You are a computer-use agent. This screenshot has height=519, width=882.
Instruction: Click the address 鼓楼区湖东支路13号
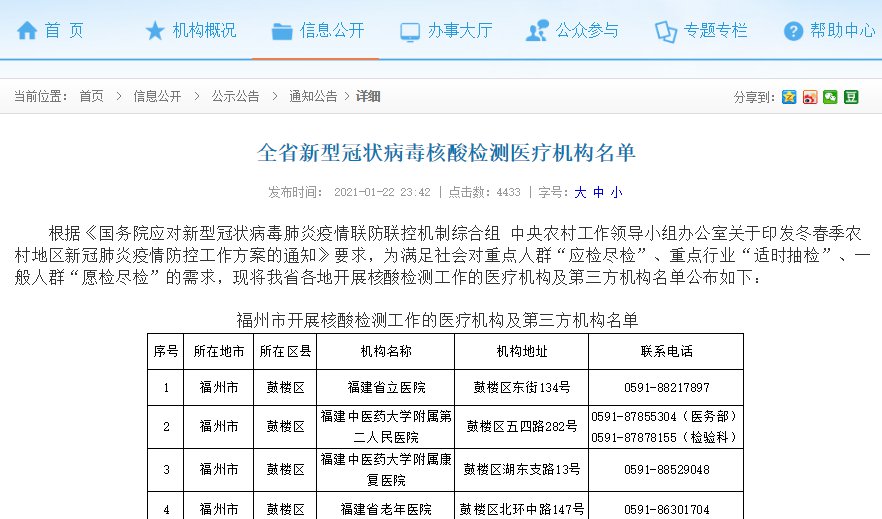pos(521,470)
